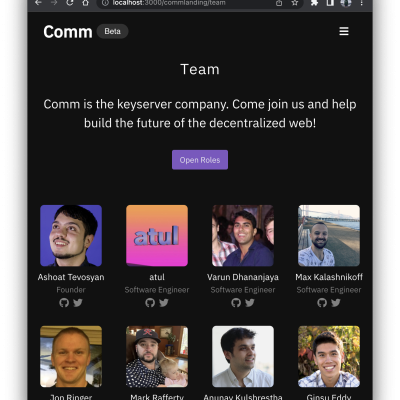Click Max Kalashnikoff's profile photo
Screen dimensions: 400x400
point(329,236)
